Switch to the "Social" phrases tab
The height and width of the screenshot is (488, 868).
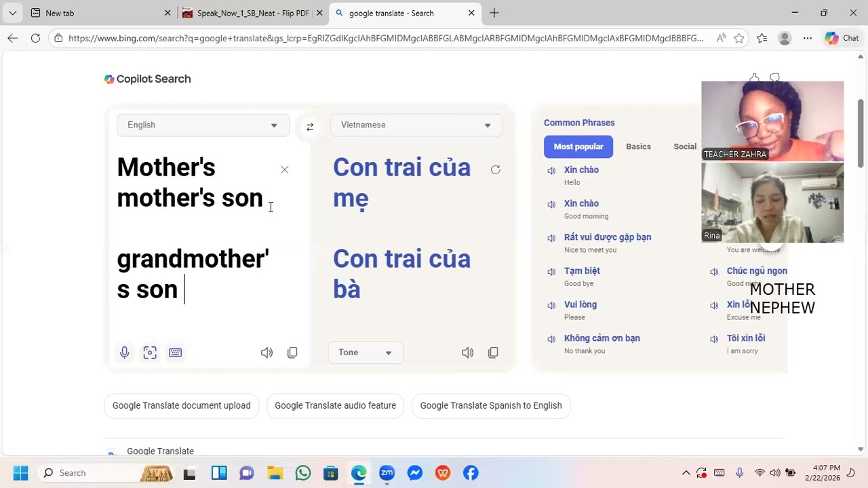pos(685,146)
